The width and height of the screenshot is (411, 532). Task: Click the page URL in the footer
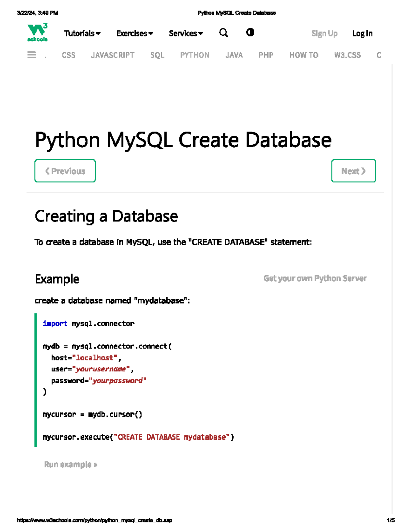coord(95,520)
